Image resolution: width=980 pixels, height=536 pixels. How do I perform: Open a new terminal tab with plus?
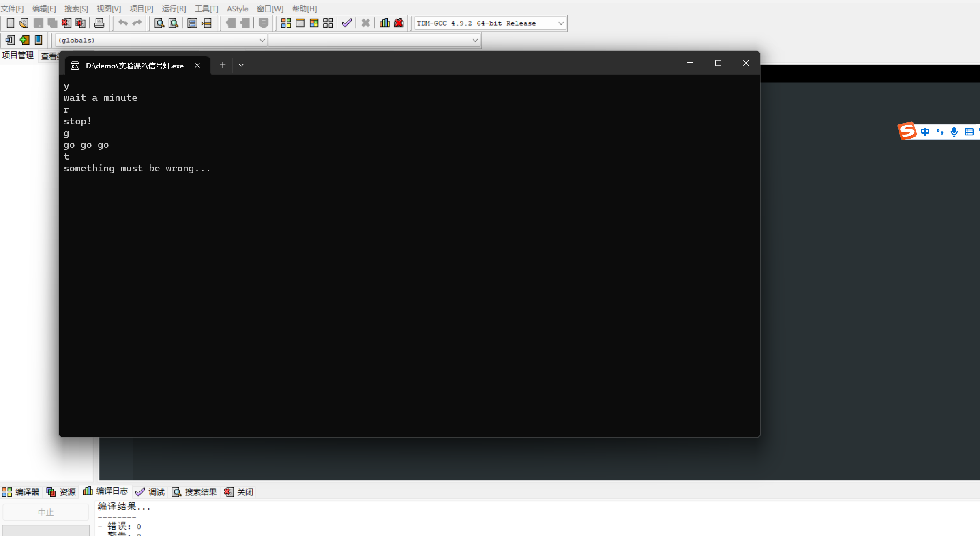pyautogui.click(x=223, y=65)
